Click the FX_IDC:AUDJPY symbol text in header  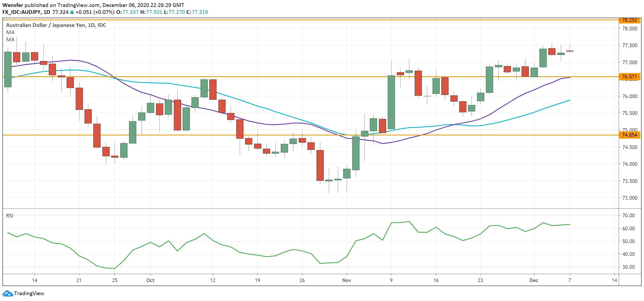[21, 12]
